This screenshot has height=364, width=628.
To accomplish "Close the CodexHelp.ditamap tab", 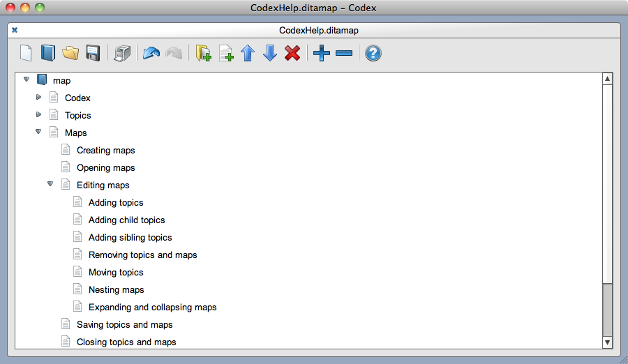I will 15,30.
